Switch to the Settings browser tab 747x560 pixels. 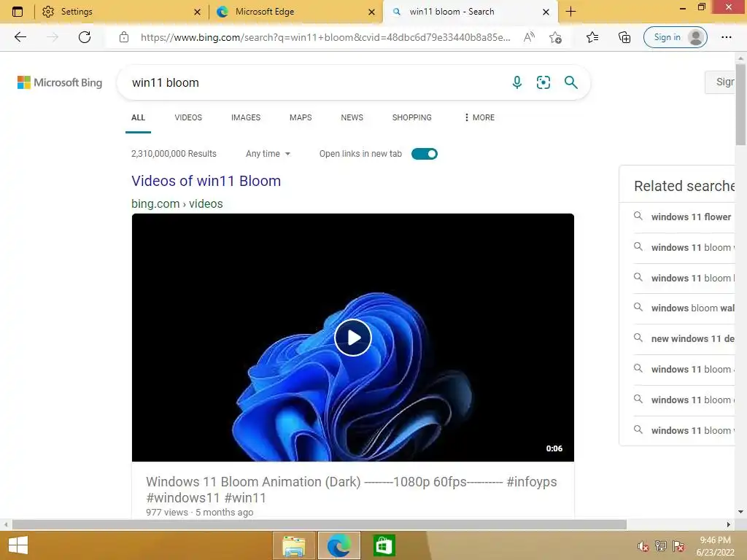point(120,12)
